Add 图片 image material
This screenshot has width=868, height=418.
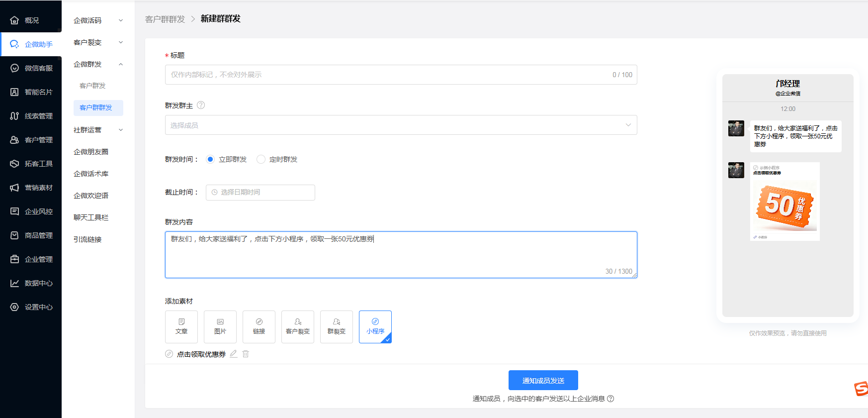220,326
